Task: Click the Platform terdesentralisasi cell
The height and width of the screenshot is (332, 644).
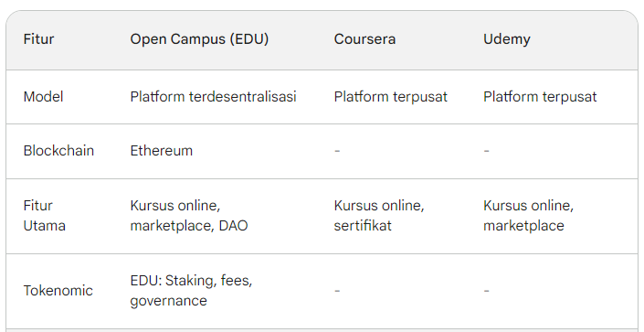Action: tap(213, 97)
